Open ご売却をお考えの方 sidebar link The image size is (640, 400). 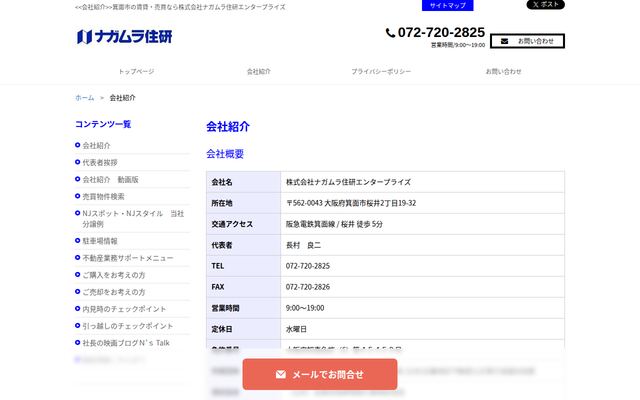coord(114,292)
